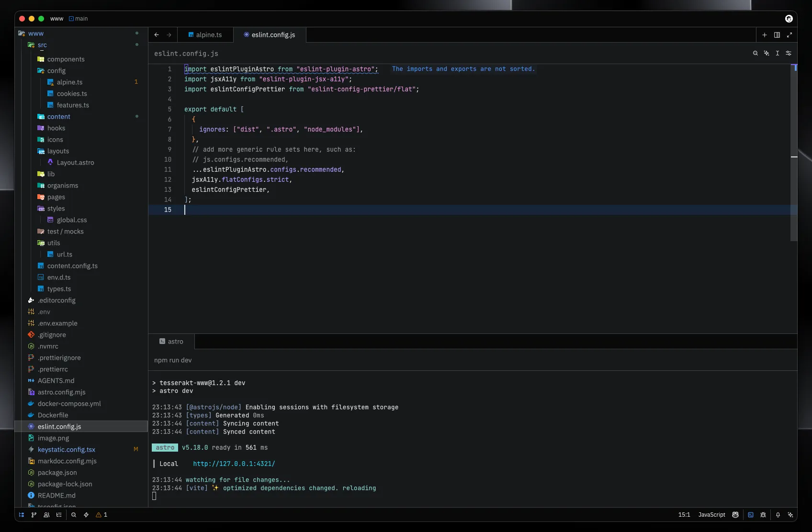
Task: Open the Copilot status icon
Action: coord(735,515)
